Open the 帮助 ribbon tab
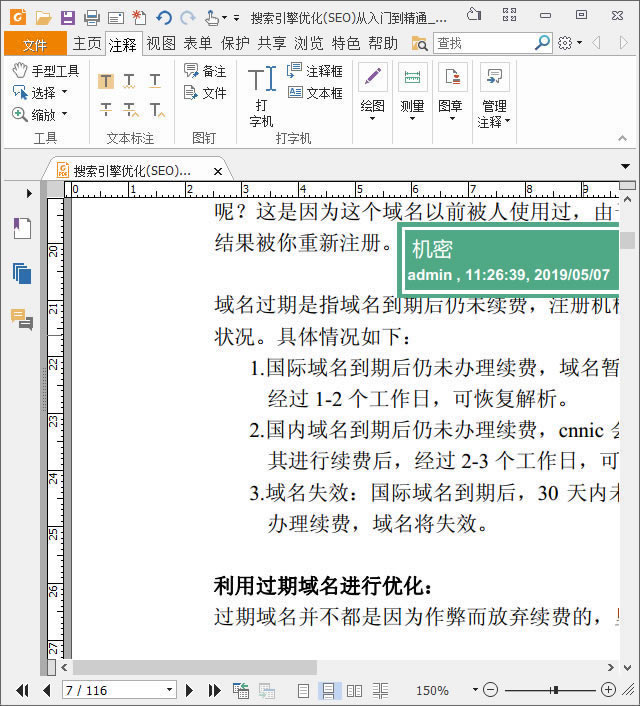640x706 pixels. [x=383, y=44]
